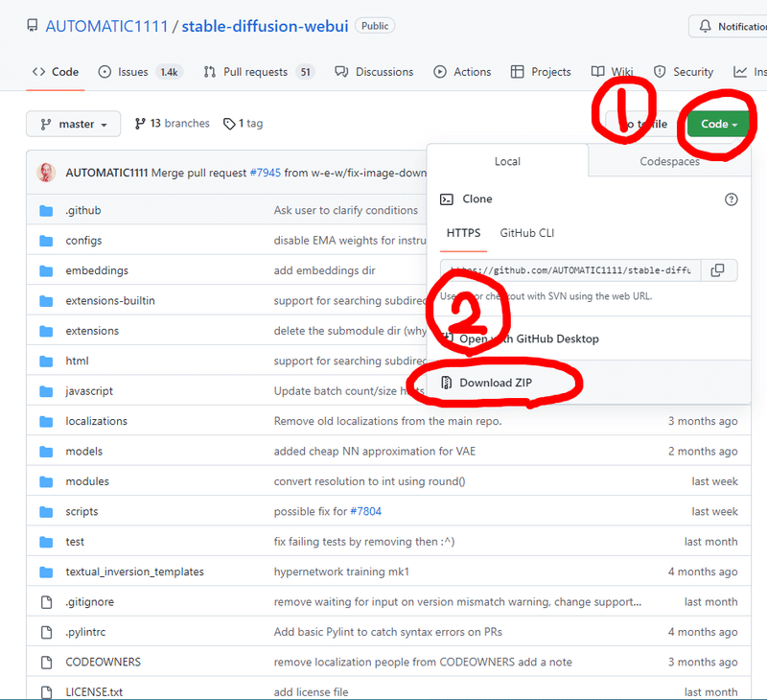Click the green Code dropdown button

(718, 124)
